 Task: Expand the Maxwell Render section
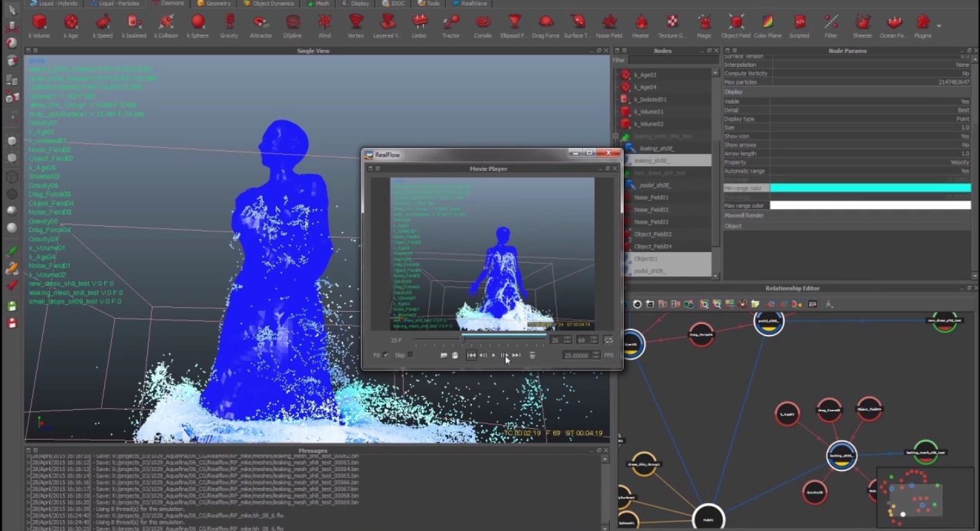click(x=847, y=215)
